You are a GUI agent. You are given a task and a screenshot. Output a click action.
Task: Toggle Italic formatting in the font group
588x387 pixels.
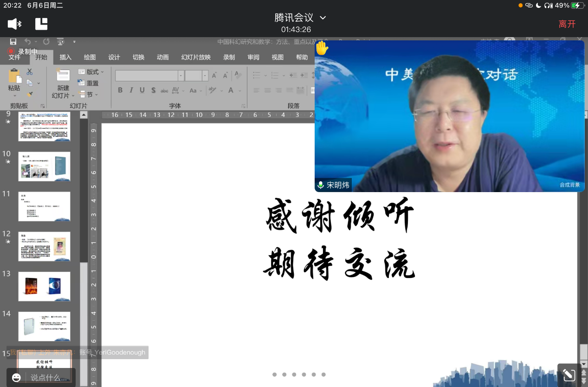click(x=131, y=90)
